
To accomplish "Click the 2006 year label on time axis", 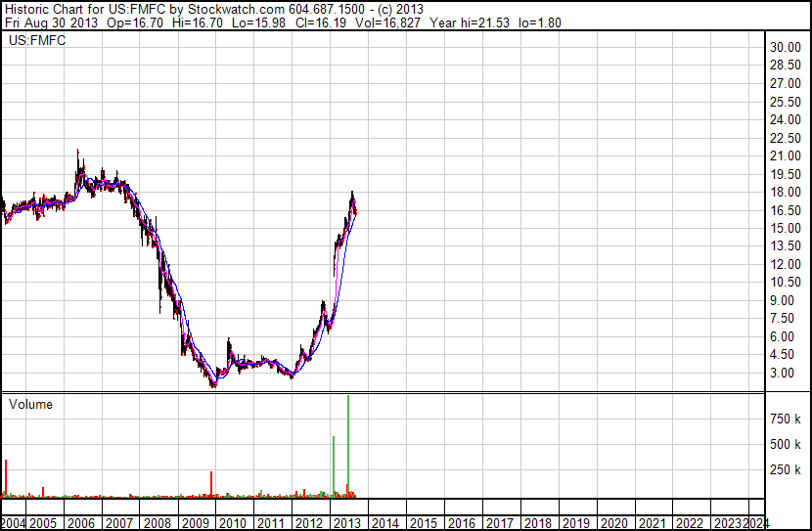I will [x=82, y=523].
